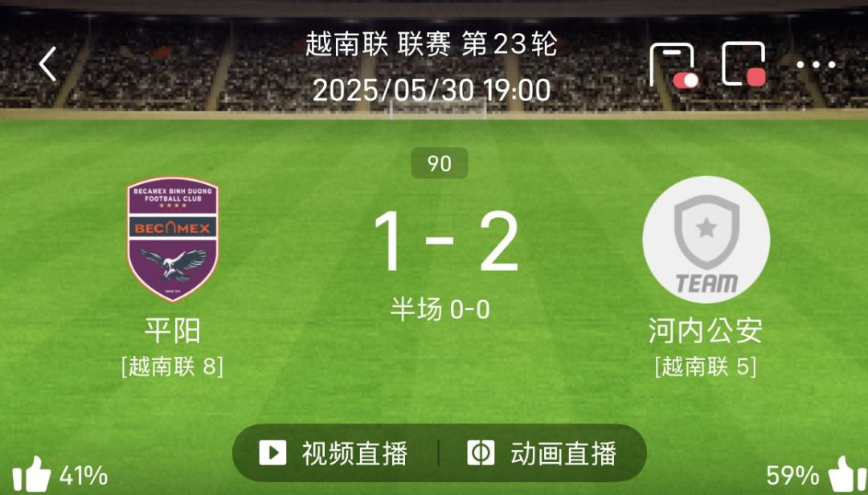
Task: Like the home team with left thumbs-up
Action: tap(31, 475)
